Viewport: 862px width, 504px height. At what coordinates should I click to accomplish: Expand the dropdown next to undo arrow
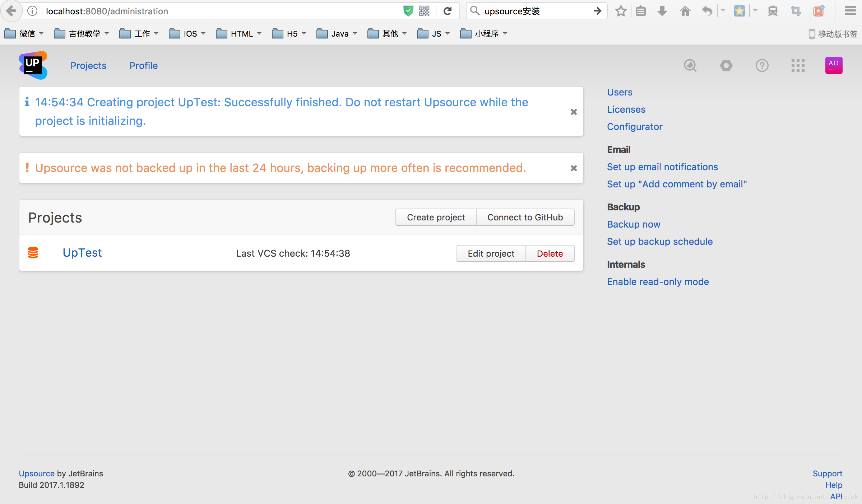click(723, 11)
